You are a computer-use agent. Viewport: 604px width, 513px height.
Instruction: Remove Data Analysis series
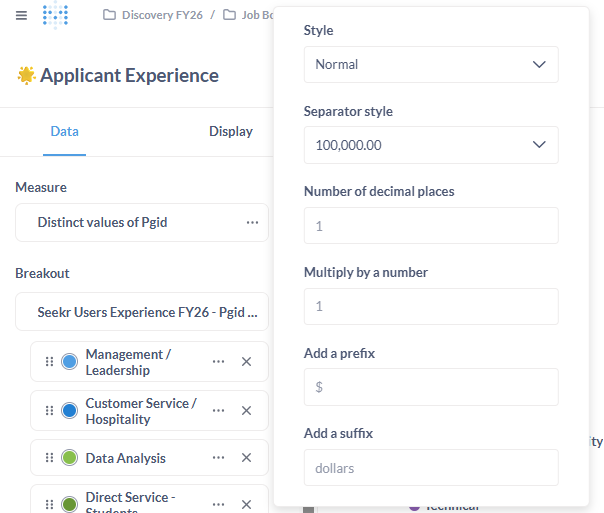pos(246,458)
